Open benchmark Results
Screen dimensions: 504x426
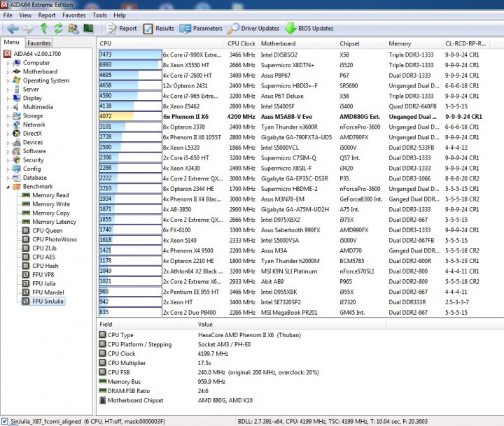point(158,29)
